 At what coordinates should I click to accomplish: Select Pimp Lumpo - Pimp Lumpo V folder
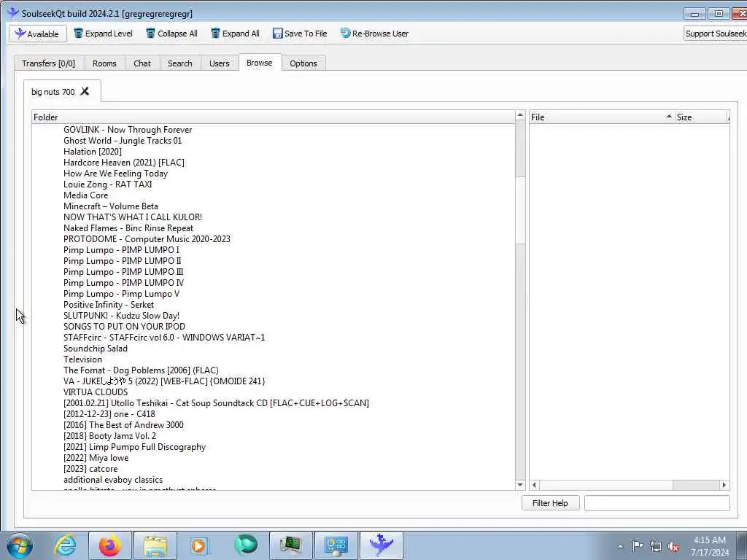[x=121, y=294]
